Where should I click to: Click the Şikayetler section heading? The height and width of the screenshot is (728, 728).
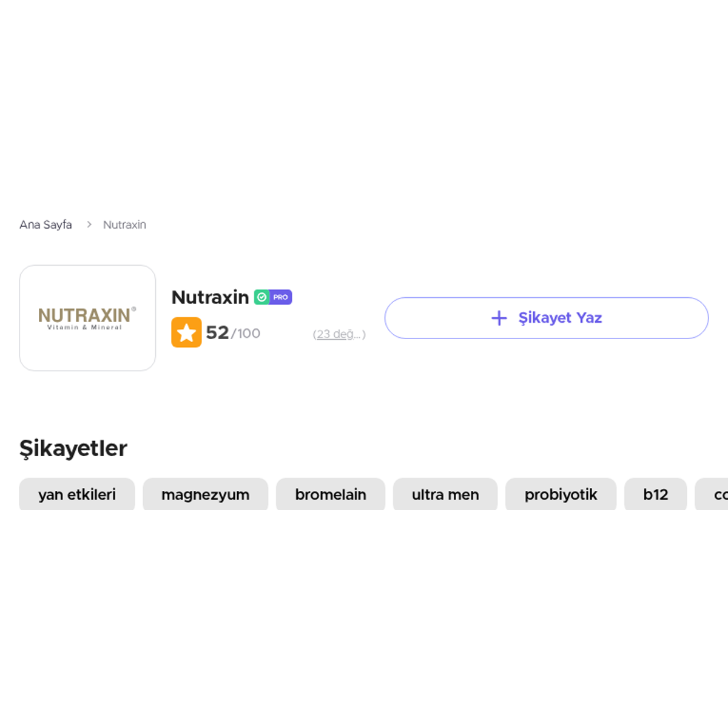[73, 448]
